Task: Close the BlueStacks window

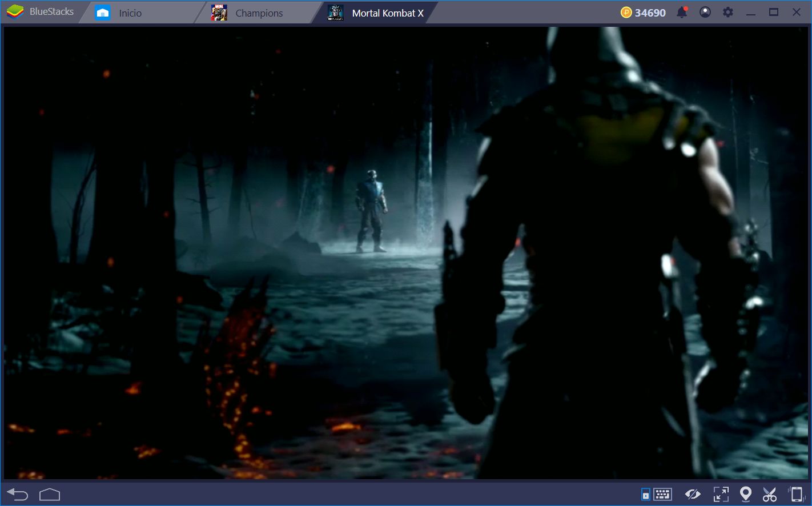Action: [797, 12]
